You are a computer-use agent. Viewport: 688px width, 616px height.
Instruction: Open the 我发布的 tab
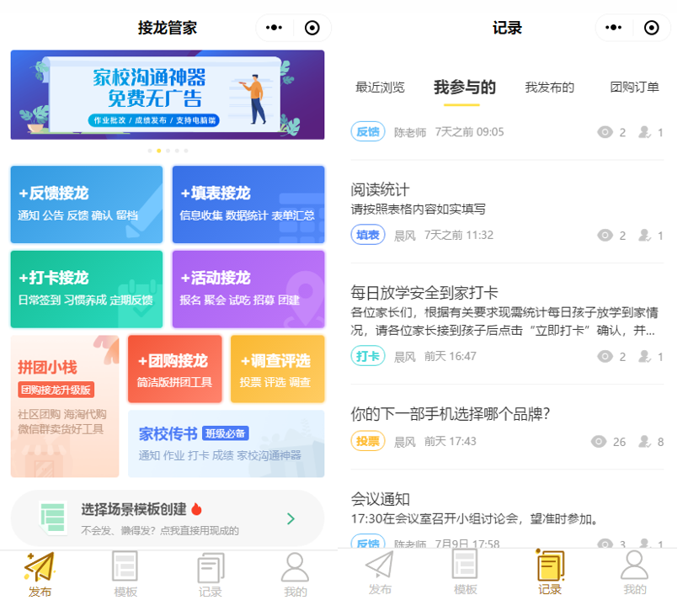(549, 88)
